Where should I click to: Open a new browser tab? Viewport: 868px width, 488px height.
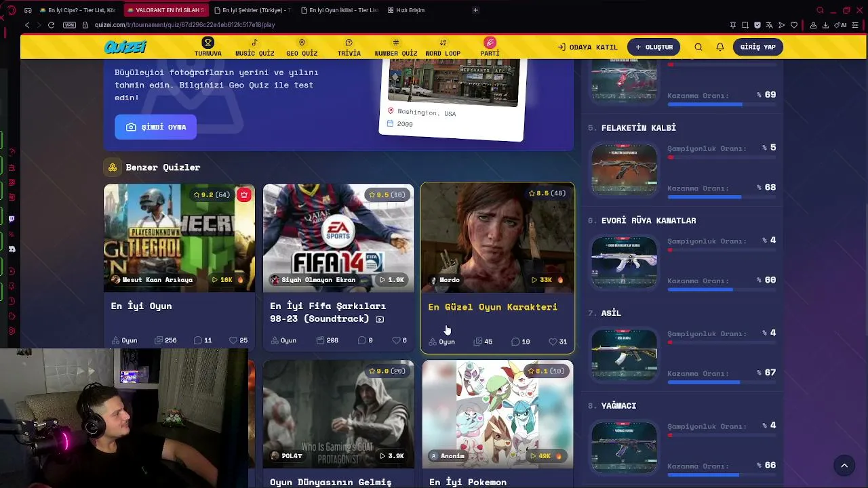pos(475,10)
